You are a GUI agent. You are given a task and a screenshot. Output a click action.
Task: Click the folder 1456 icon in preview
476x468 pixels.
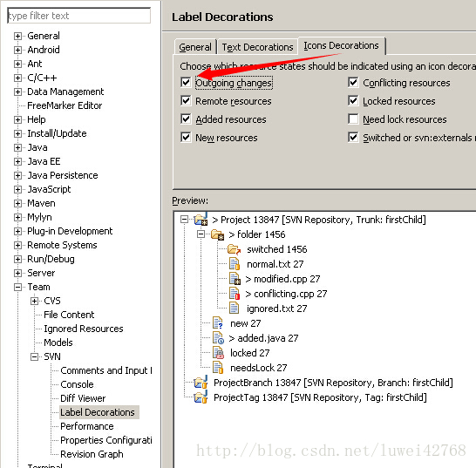(218, 234)
